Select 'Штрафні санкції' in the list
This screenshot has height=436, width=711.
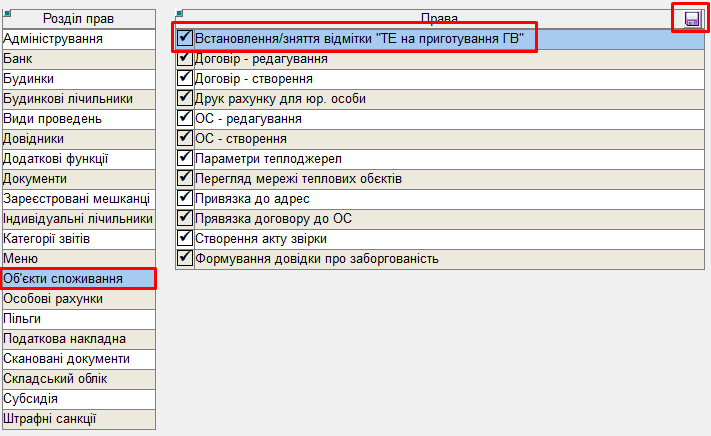pyautogui.click(x=78, y=419)
